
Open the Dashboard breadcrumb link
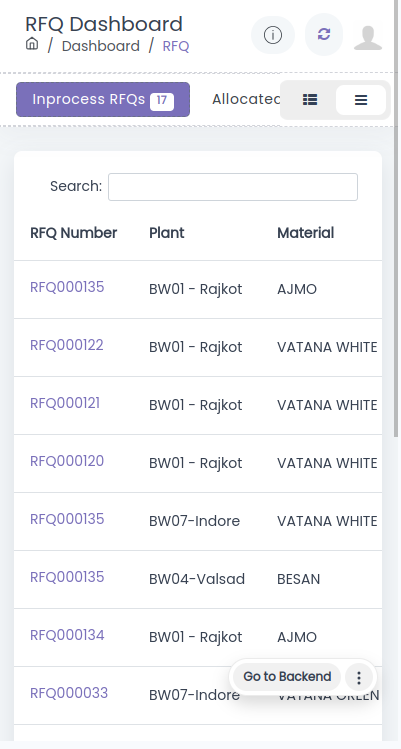click(101, 46)
